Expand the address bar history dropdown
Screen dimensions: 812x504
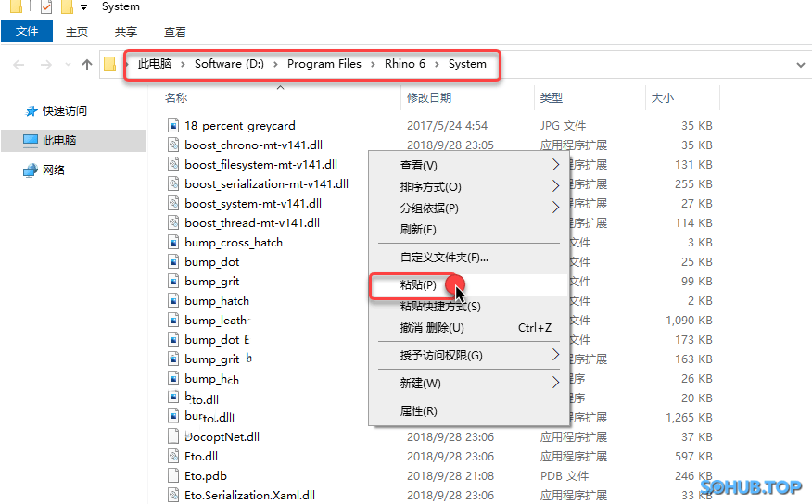point(801,65)
